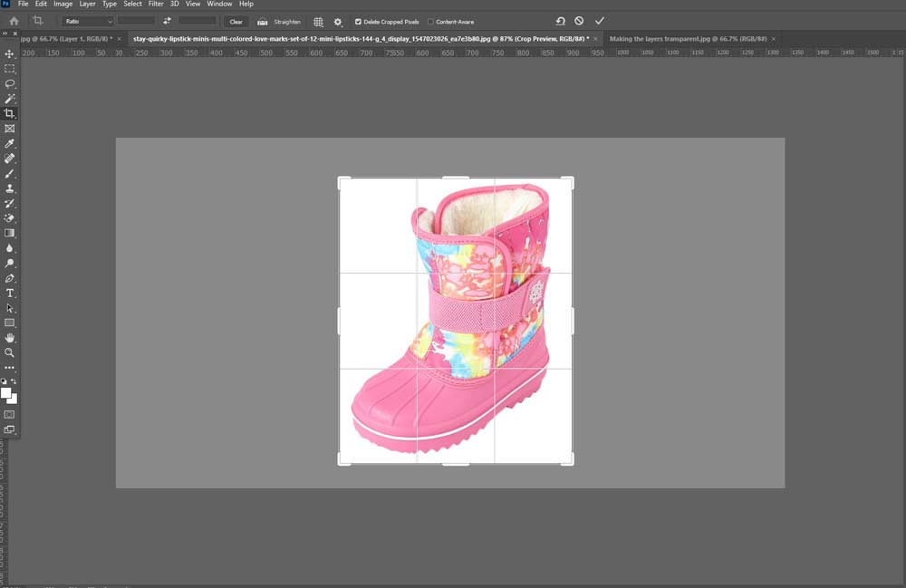
Task: Toggle the crop settings gear options
Action: point(339,21)
